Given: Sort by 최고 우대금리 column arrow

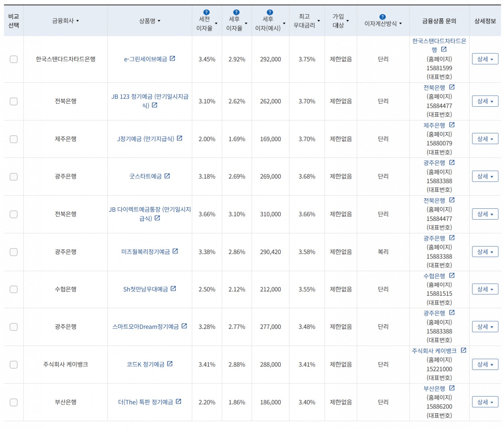Looking at the screenshot, I should (x=319, y=21).
